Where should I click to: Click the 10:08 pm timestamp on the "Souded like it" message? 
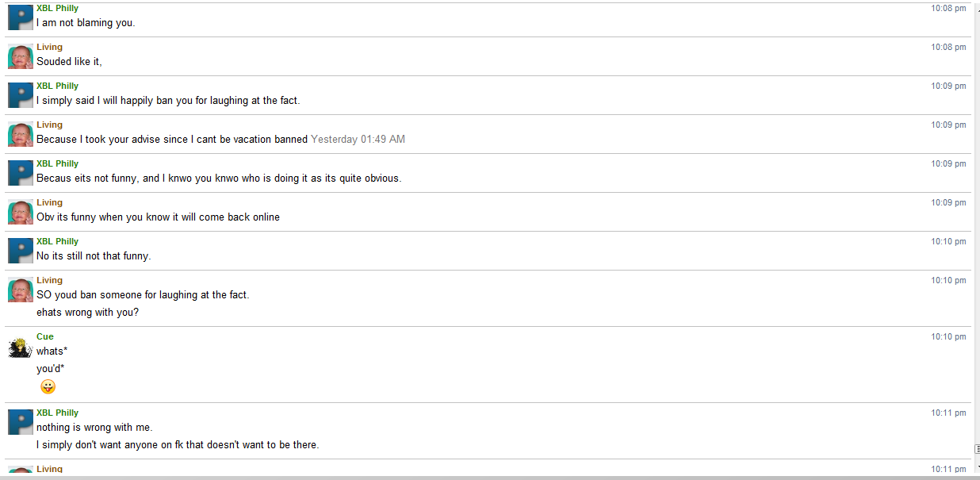948,47
